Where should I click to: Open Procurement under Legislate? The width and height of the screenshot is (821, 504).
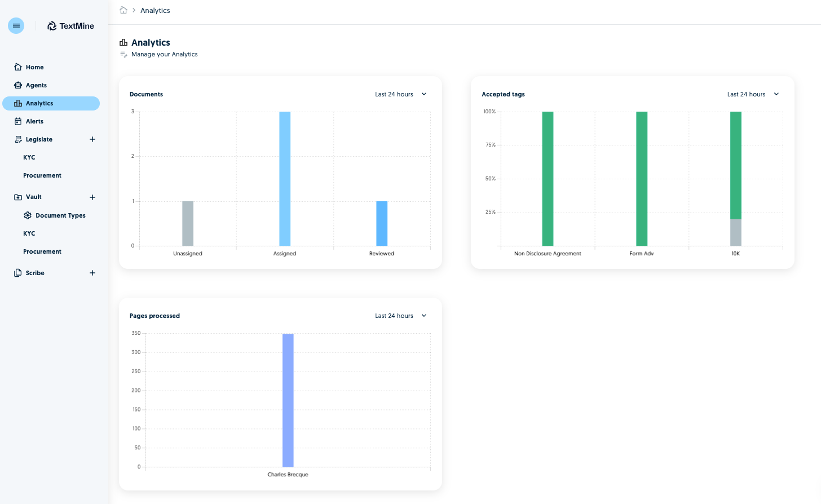tap(42, 175)
